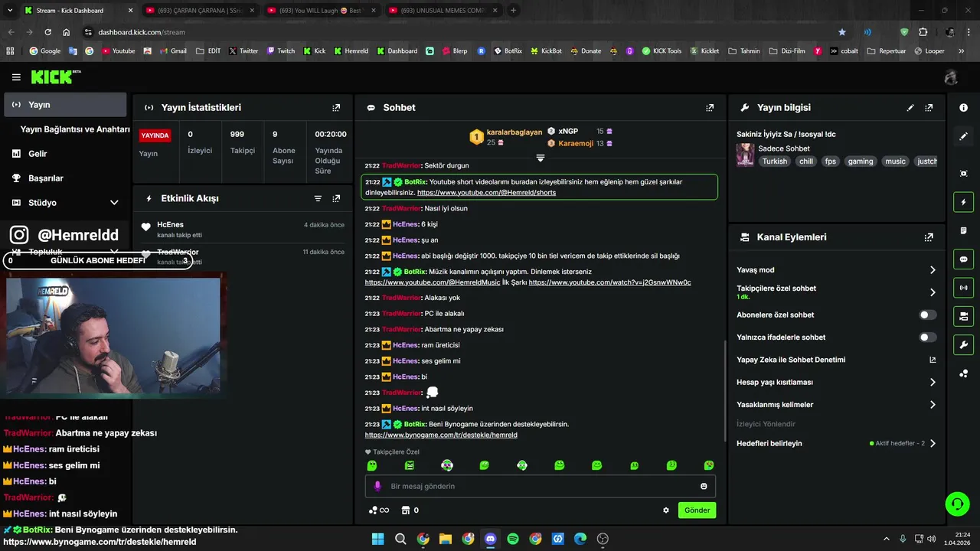980x551 pixels.
Task: Toggle the channel actions icon in right sidebar
Action: pyautogui.click(x=963, y=316)
